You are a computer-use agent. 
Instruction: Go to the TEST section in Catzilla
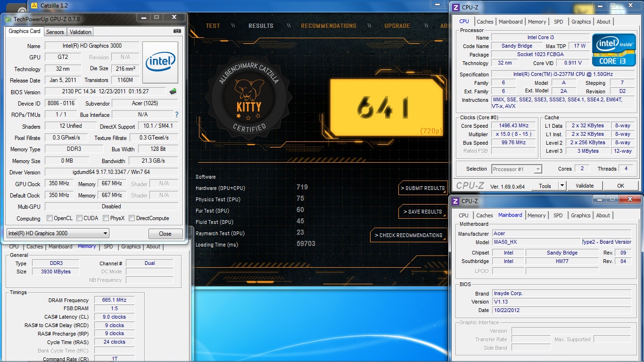(213, 26)
